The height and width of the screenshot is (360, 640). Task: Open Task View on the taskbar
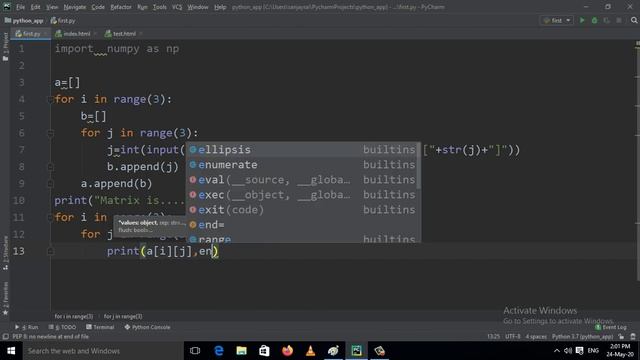[x=195, y=351]
